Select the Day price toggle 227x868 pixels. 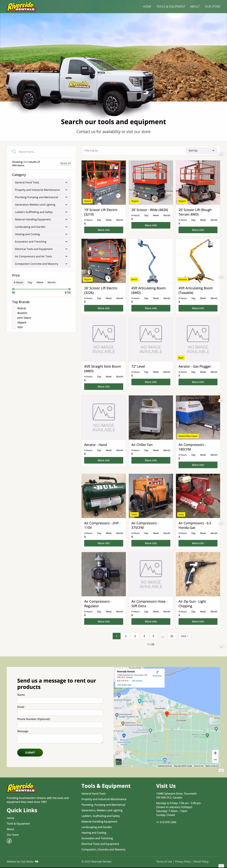point(30,282)
